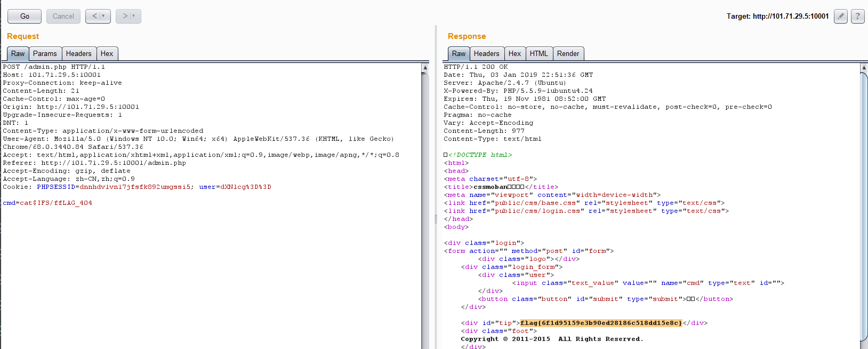Screen dimensions: 868x349
Task: Click the title cssmoban line in response
Action: point(501,187)
